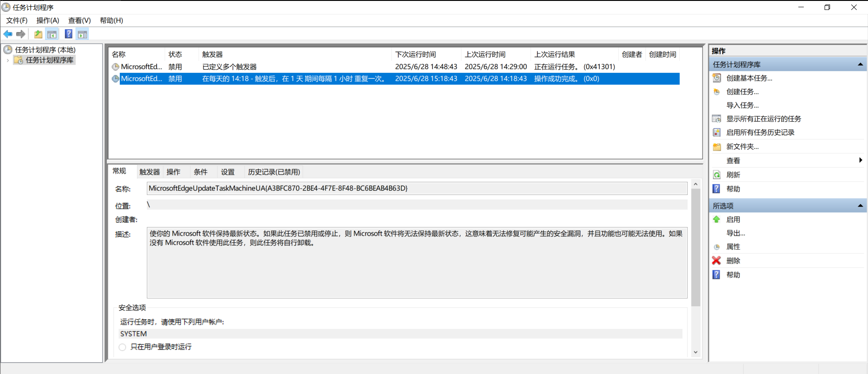This screenshot has width=868, height=374.
Task: Click the SYSTEM user account field
Action: coord(400,334)
